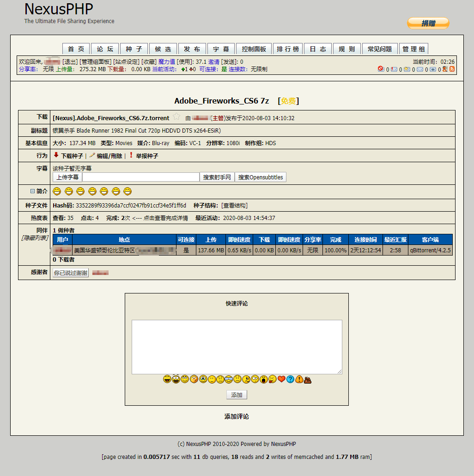Insert the crying smiley

point(203,379)
